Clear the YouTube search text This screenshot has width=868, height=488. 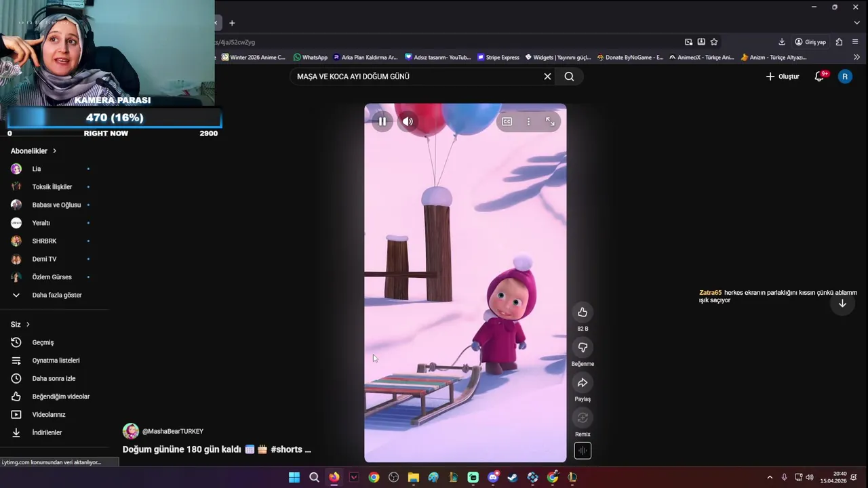(547, 77)
